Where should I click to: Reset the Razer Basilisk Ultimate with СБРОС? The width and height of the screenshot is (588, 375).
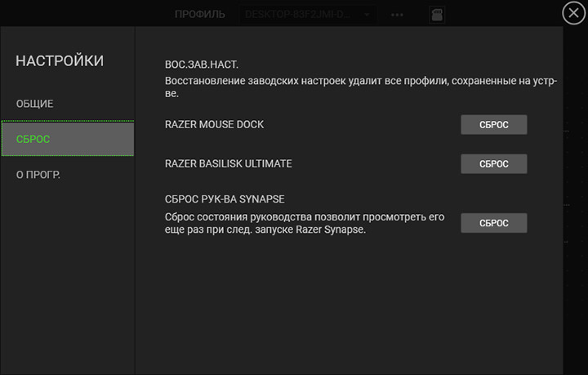pos(493,164)
